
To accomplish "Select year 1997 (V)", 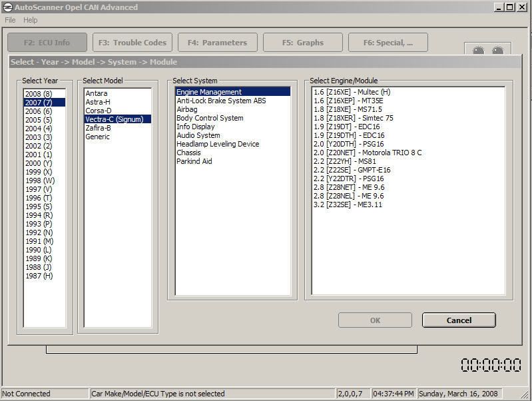I will point(45,189).
